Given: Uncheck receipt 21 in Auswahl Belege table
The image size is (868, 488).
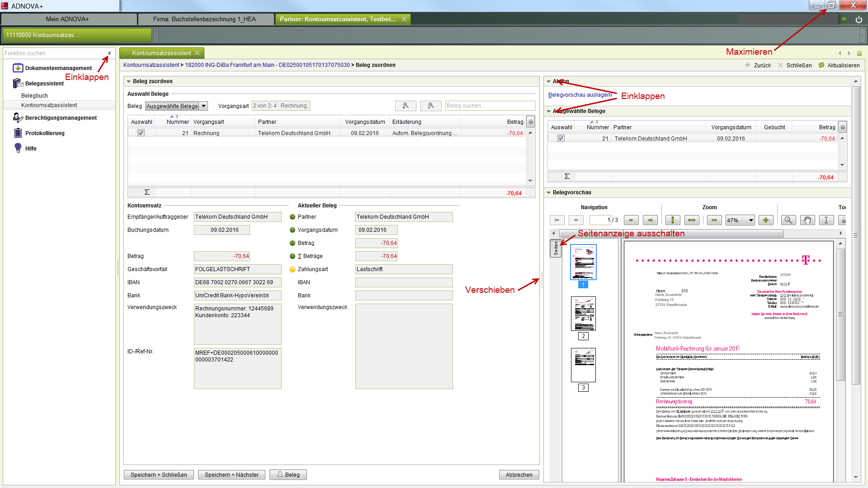Looking at the screenshot, I should point(141,133).
